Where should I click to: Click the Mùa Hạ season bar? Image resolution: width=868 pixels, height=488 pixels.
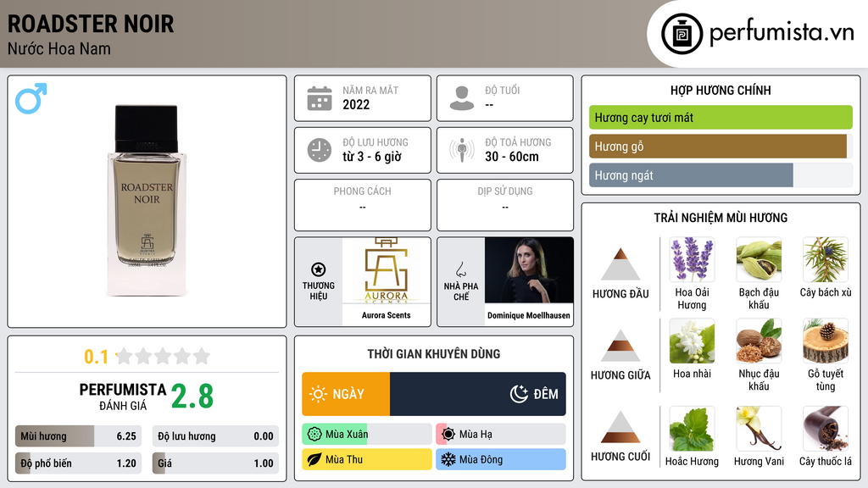[x=500, y=435]
